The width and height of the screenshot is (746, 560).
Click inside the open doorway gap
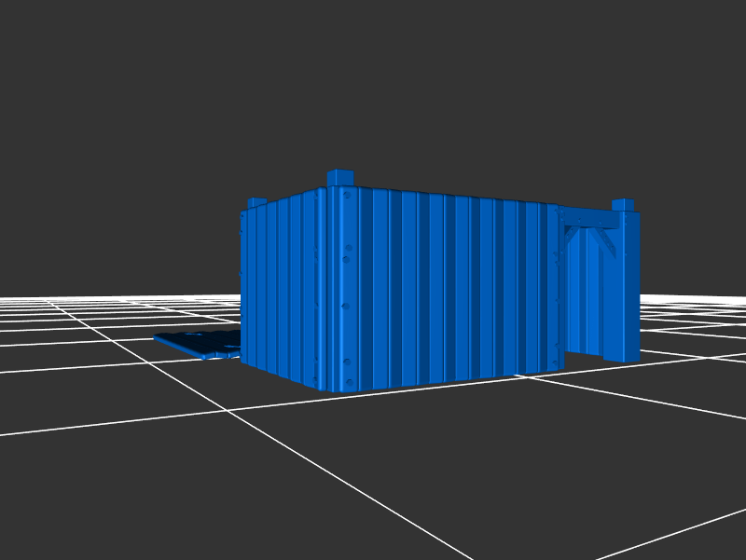pos(586,298)
